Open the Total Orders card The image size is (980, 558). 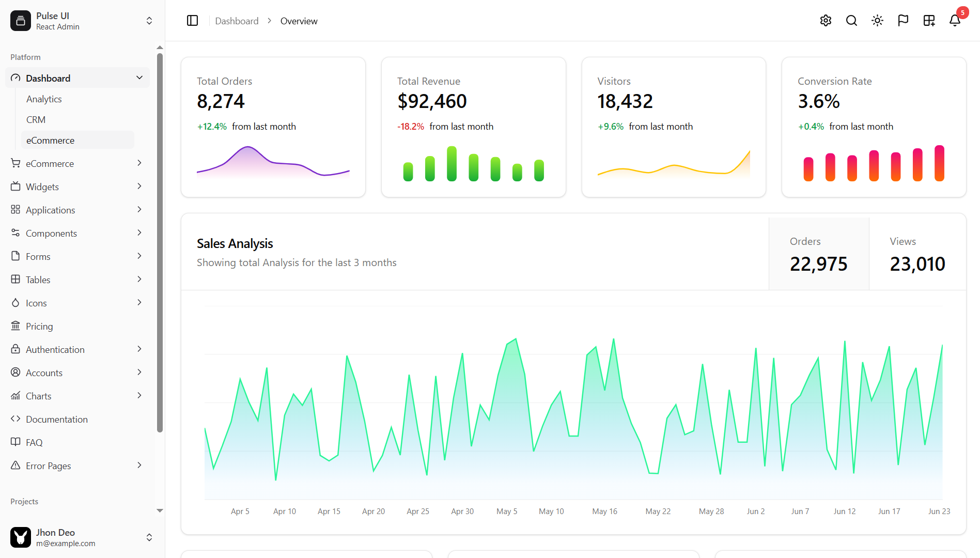273,127
